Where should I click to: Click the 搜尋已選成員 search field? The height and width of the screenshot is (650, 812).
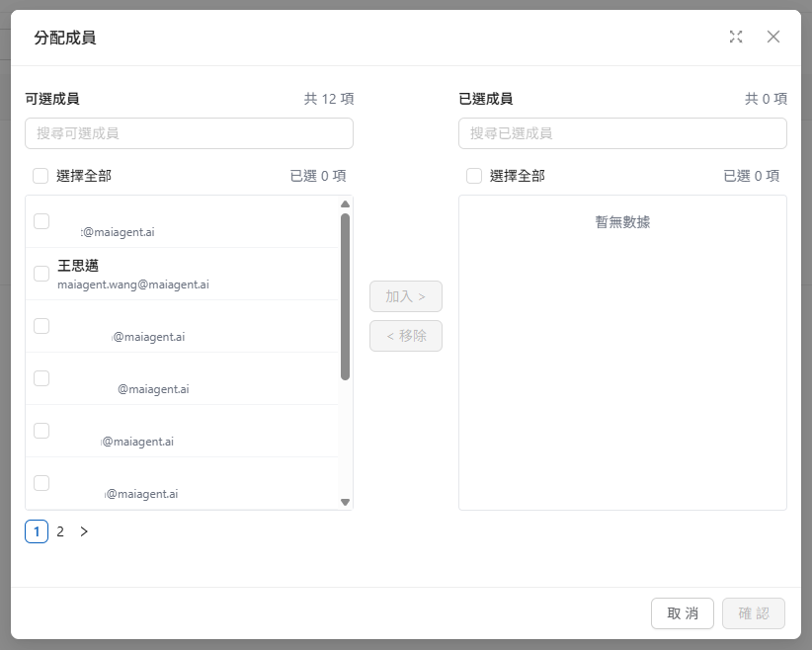[622, 133]
